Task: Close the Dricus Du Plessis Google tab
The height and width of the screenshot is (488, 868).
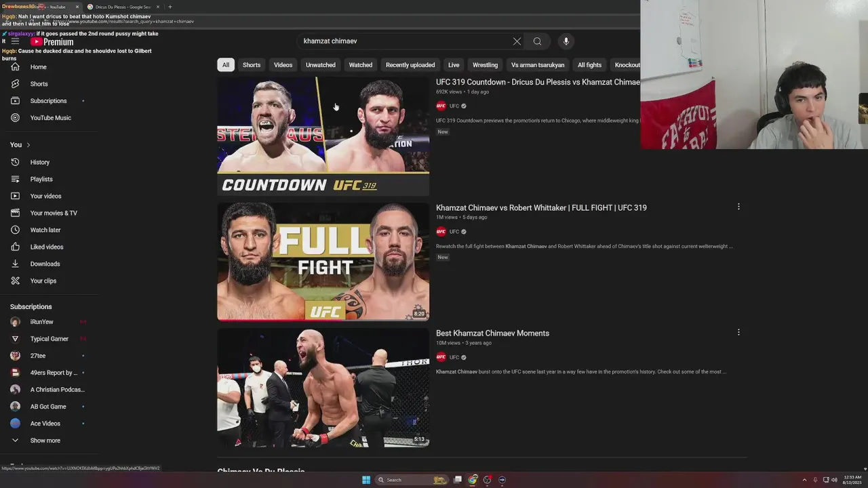Action: click(158, 7)
